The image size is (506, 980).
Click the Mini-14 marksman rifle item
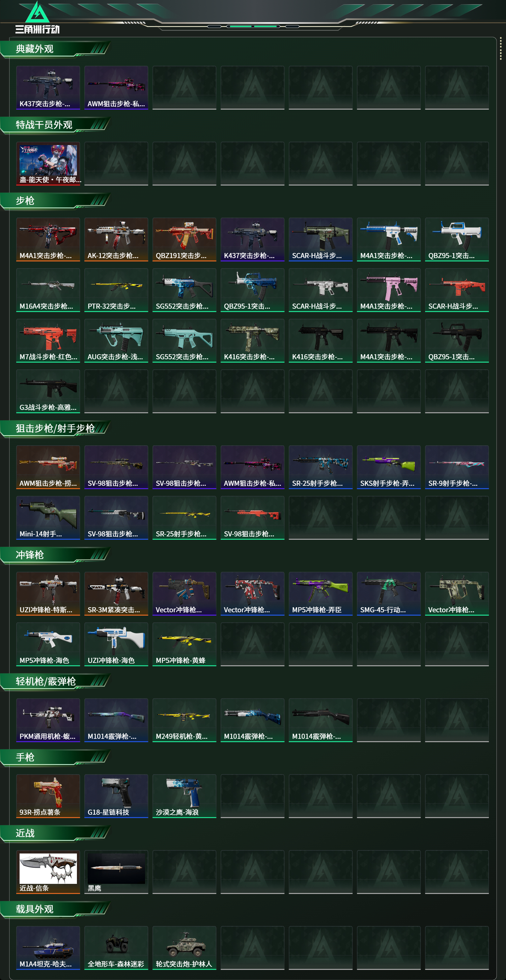tap(48, 518)
